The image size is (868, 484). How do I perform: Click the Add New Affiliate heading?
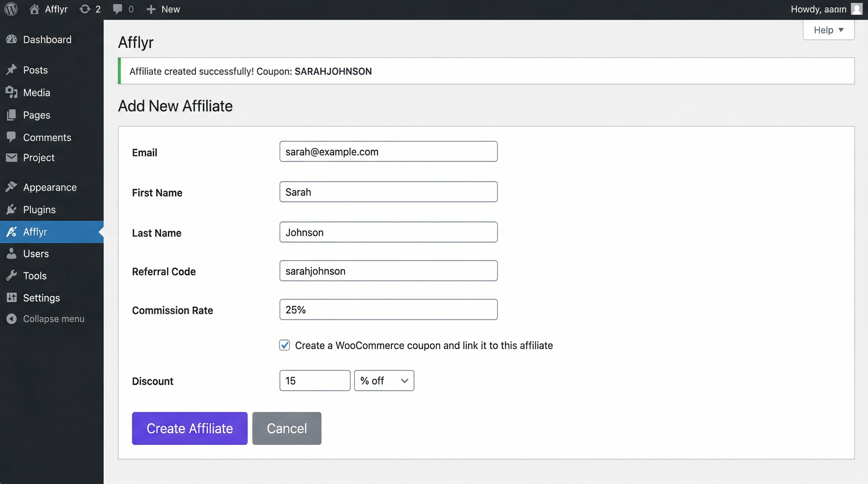coord(175,106)
